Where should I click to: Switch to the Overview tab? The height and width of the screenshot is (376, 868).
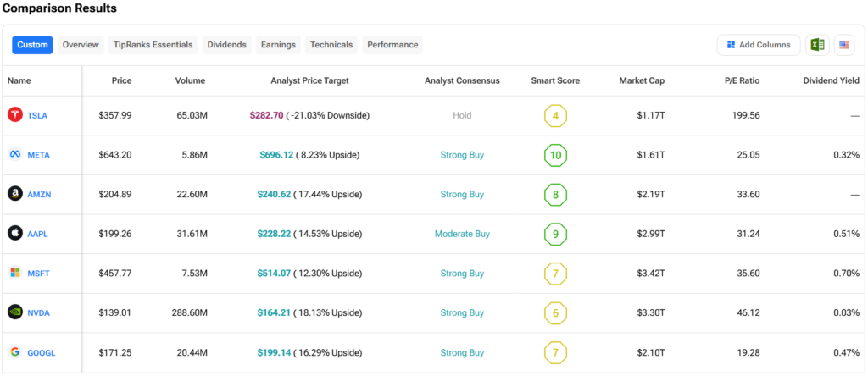click(81, 45)
